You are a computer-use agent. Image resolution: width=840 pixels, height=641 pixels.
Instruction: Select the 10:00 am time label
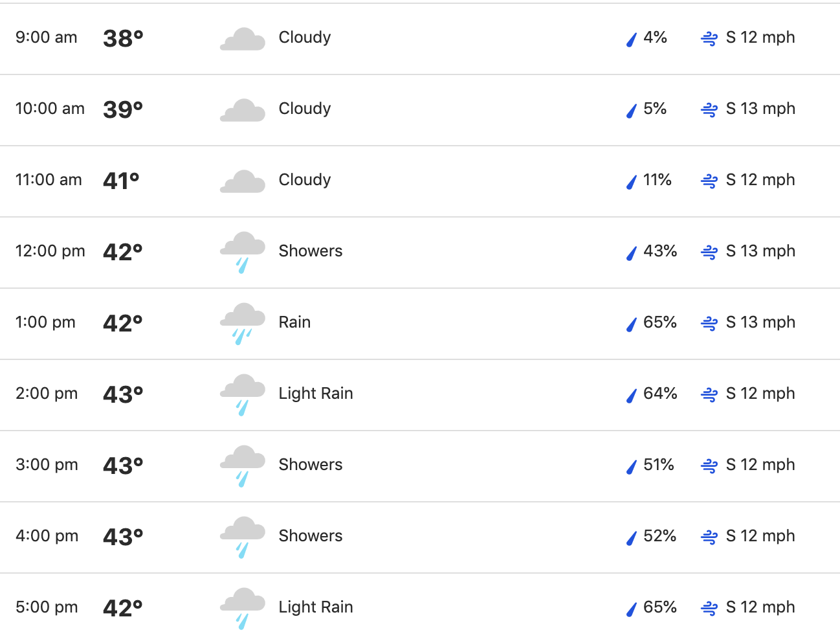[50, 109]
